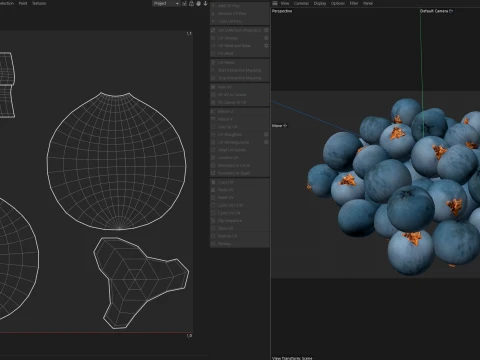Open the Textures menu in the UV editor
480x360 pixels.
click(x=39, y=3)
